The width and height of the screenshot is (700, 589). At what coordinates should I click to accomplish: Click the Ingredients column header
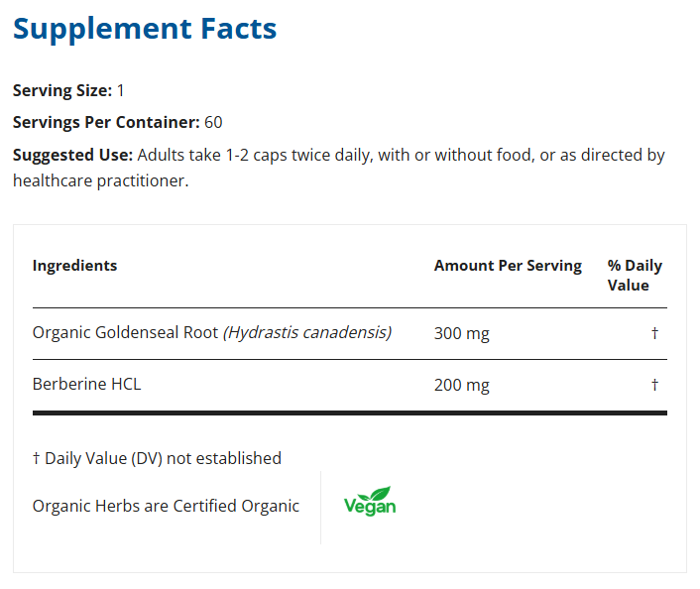[74, 266]
